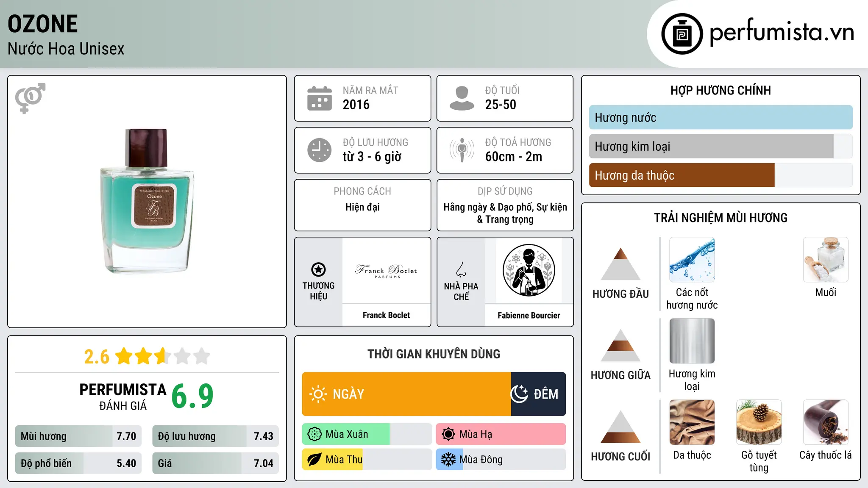Click the star badge icon above Thương hiệu
Image resolution: width=868 pixels, height=488 pixels.
click(x=318, y=269)
